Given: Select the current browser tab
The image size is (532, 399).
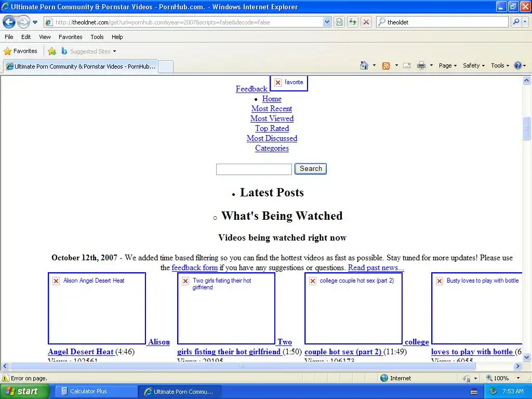Looking at the screenshot, I should coord(81,66).
